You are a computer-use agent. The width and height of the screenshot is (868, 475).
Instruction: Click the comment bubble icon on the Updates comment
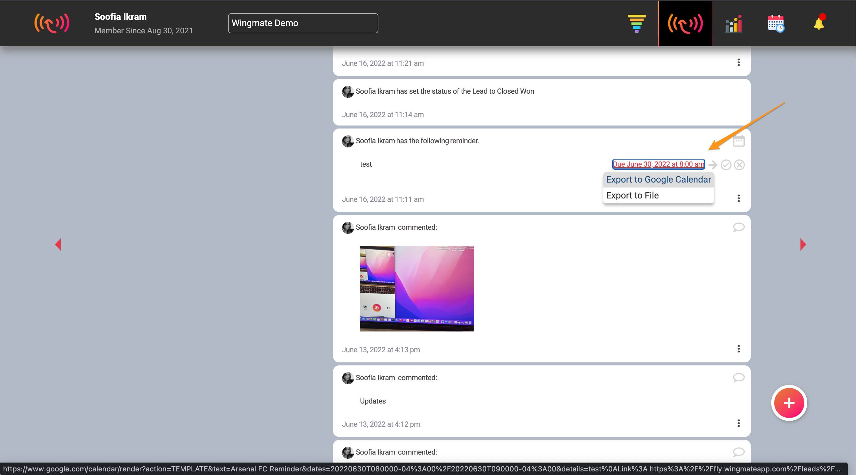[738, 378]
